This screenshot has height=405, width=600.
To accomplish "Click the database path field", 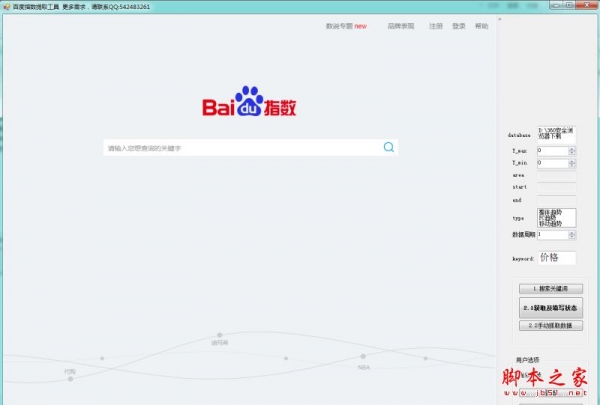I will click(556, 135).
